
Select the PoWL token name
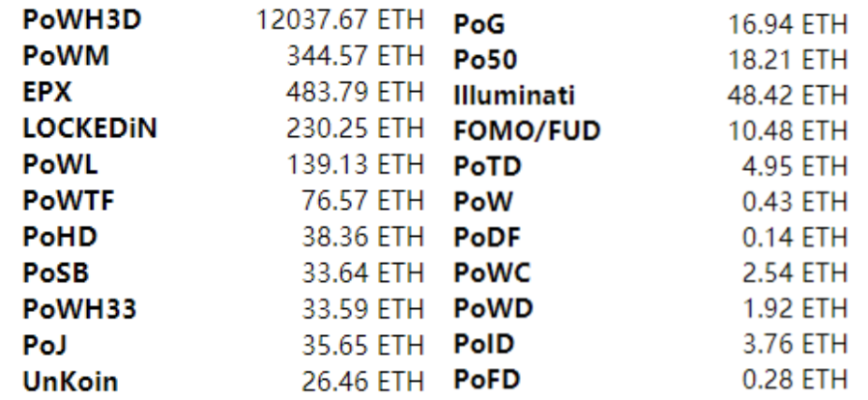[51, 165]
